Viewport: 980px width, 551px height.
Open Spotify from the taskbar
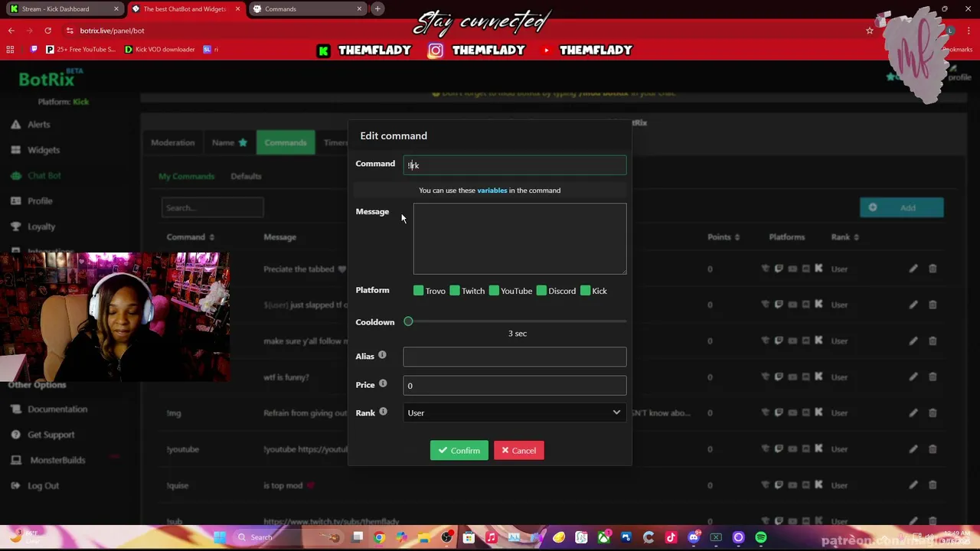[760, 537]
